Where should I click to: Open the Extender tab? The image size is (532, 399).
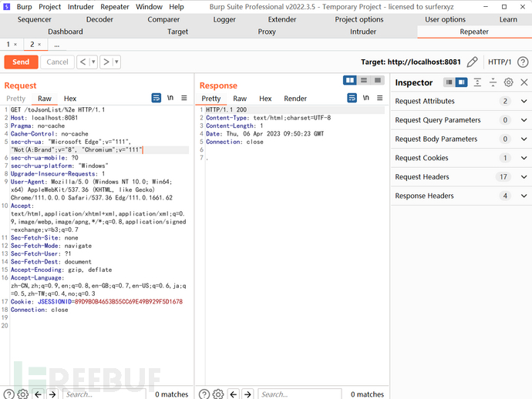tap(282, 19)
